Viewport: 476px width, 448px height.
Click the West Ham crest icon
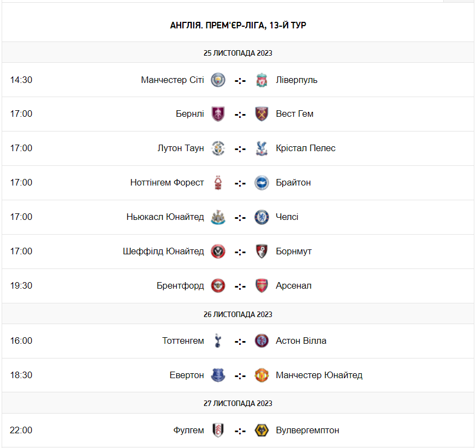coord(261,114)
